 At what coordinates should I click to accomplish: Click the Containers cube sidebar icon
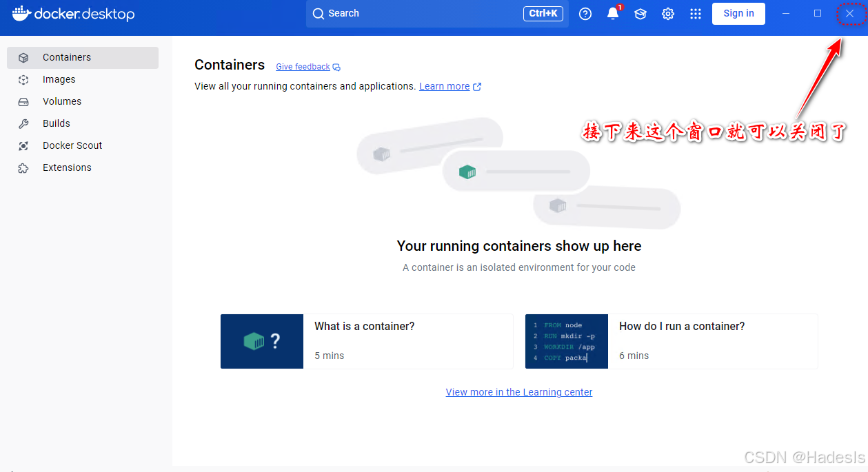tap(23, 58)
